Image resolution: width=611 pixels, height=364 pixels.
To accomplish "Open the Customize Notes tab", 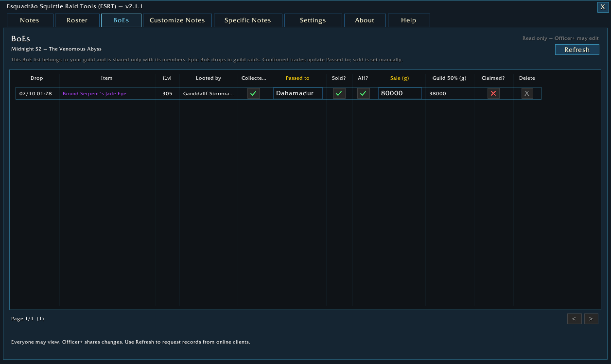I will 177,20.
